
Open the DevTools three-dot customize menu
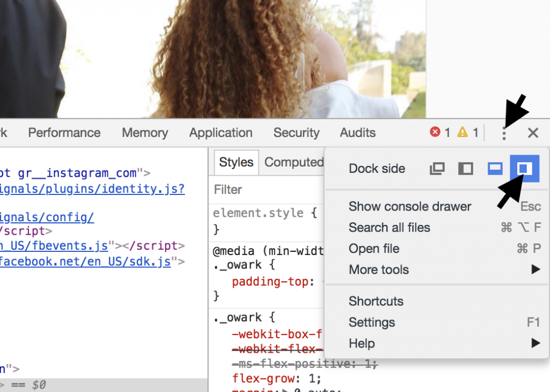tap(504, 133)
